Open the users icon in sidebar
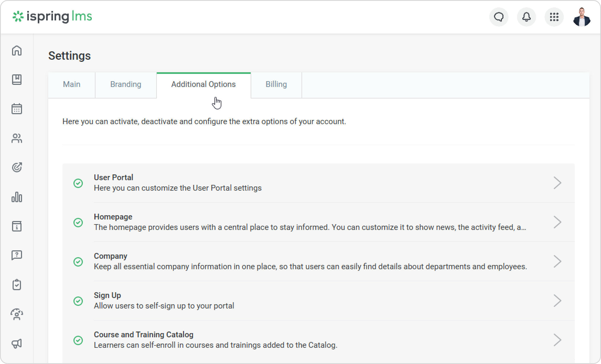This screenshot has width=601, height=364. click(17, 138)
